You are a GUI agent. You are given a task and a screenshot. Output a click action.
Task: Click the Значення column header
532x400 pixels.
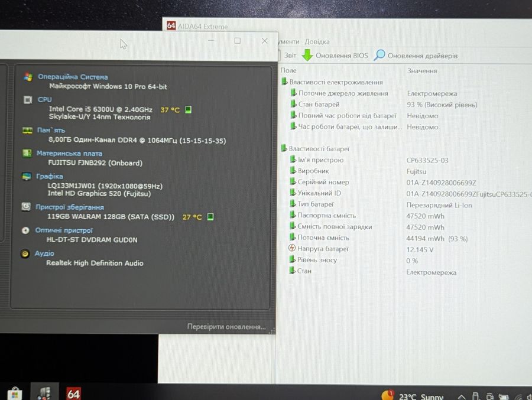pos(422,71)
